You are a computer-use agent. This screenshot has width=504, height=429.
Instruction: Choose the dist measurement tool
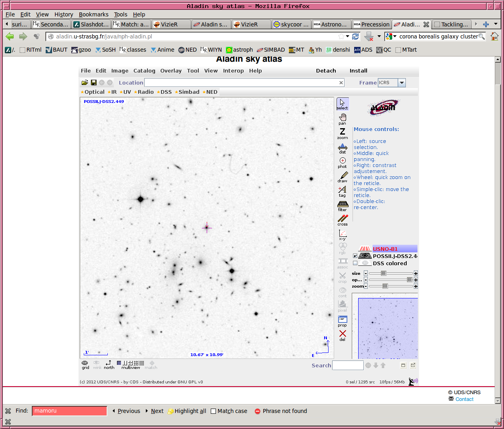[x=343, y=148]
